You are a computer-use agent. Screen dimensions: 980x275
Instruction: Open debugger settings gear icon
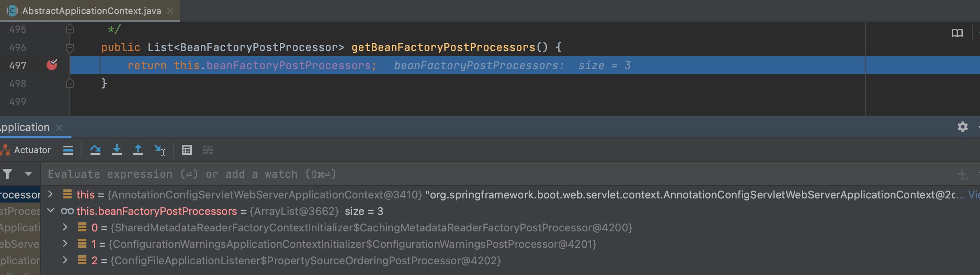click(962, 127)
